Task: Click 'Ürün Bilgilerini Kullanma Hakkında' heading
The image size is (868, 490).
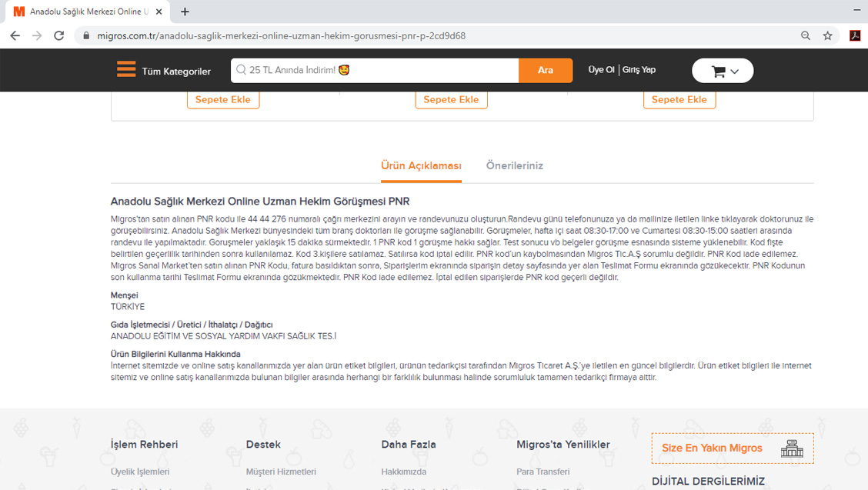Action: (175, 354)
